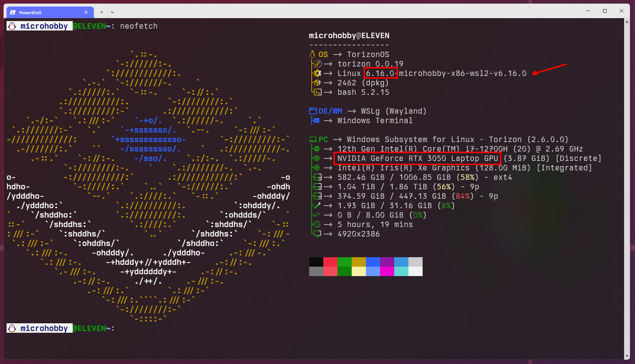Screen dimensions: 635x364
Task: Click the typed neofetch command
Action: point(139,26)
